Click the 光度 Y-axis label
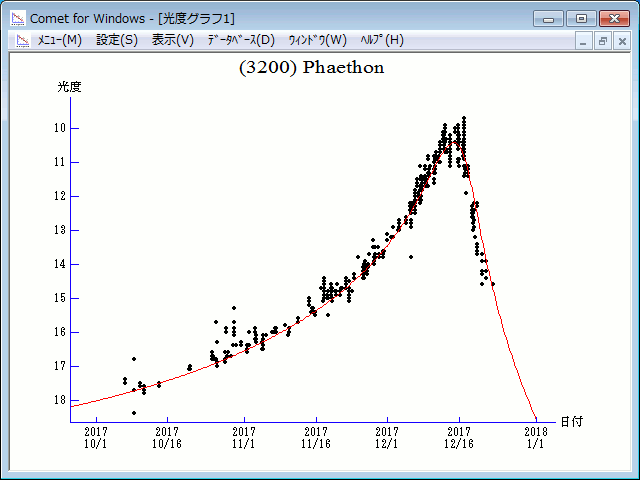The image size is (640, 480). coord(69,87)
